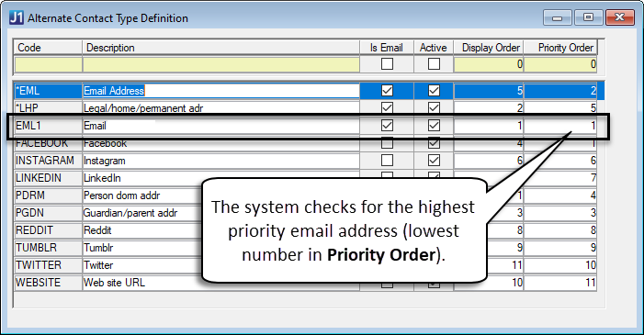Click Priority Order value for PDRM row

[560, 195]
